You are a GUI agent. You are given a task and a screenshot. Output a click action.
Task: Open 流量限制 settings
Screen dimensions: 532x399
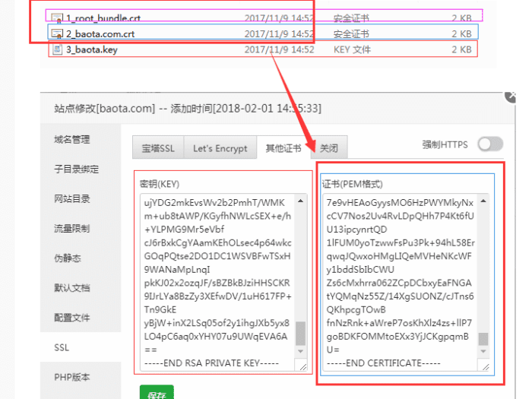click(x=71, y=229)
